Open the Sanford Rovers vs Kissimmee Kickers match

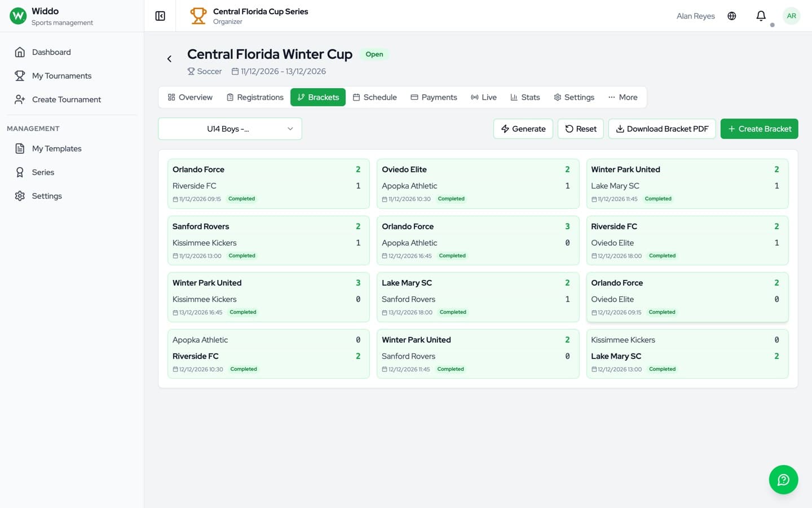pos(268,240)
